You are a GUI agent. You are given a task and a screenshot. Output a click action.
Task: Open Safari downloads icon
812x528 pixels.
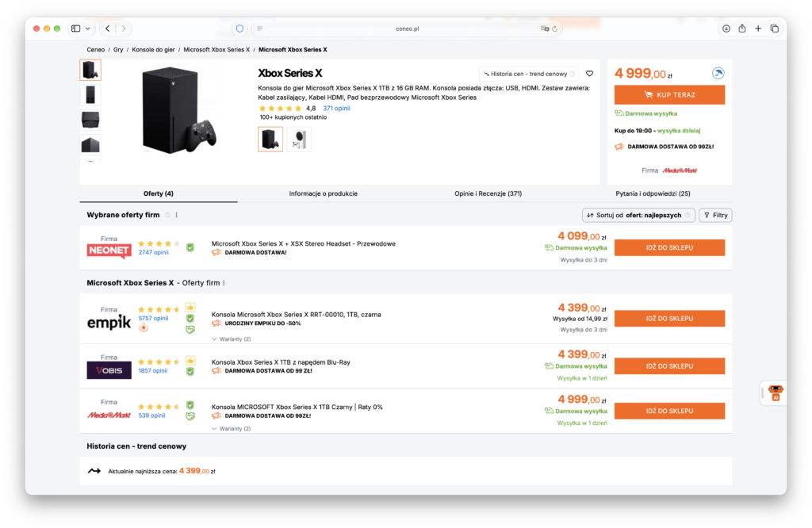point(726,29)
